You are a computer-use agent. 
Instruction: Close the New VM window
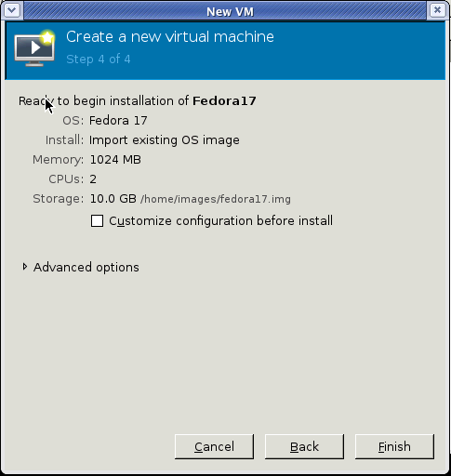[x=437, y=10]
